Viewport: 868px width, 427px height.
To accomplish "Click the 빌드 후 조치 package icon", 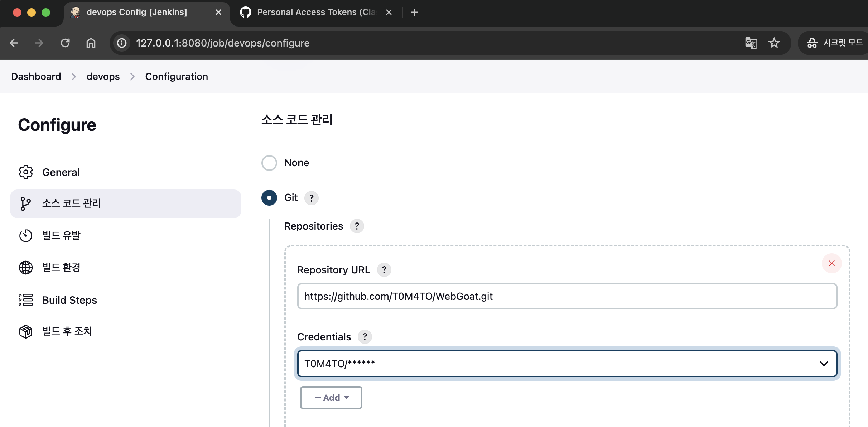I will coord(26,331).
